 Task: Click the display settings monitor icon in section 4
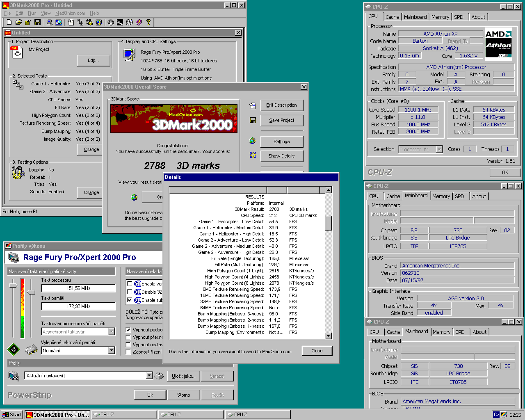[x=129, y=55]
